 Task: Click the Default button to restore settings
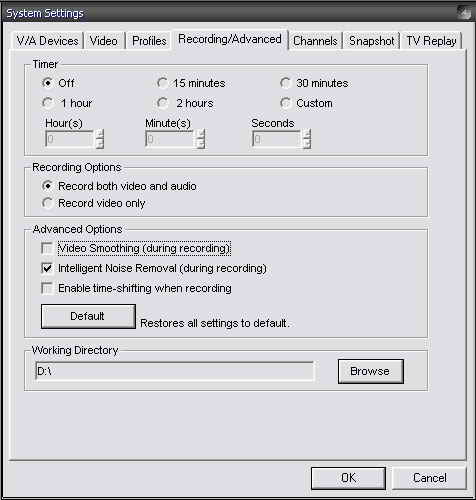88,316
